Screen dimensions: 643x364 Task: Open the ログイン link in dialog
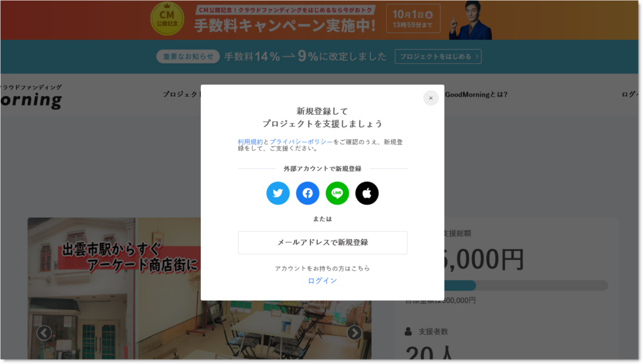tap(322, 281)
